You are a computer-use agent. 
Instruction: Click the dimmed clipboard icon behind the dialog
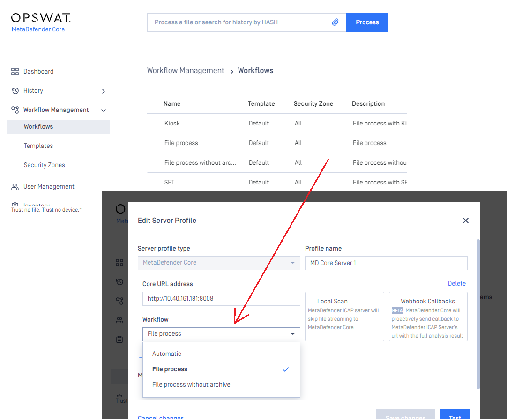click(119, 339)
